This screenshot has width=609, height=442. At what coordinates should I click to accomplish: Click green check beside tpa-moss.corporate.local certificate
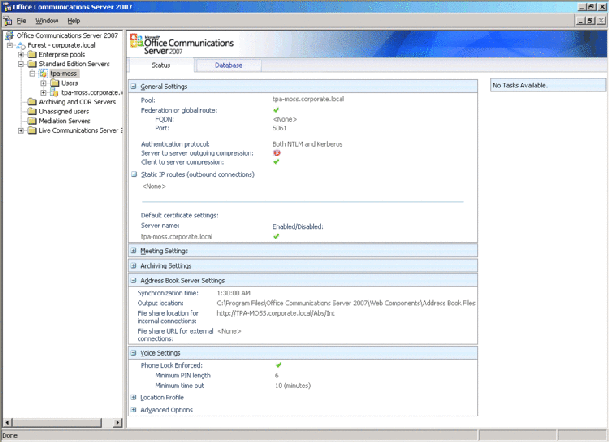(276, 236)
